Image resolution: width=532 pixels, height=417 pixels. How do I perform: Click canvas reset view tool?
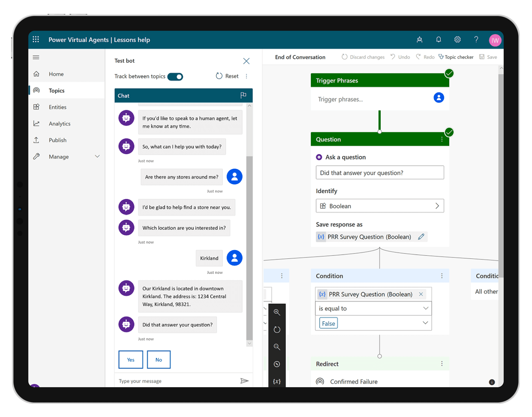coord(276,330)
